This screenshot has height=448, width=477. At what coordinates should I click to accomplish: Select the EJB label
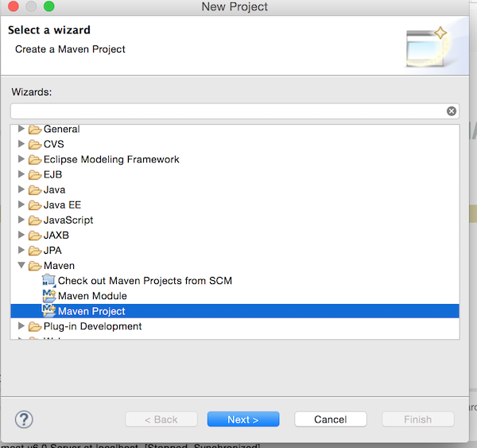[52, 174]
